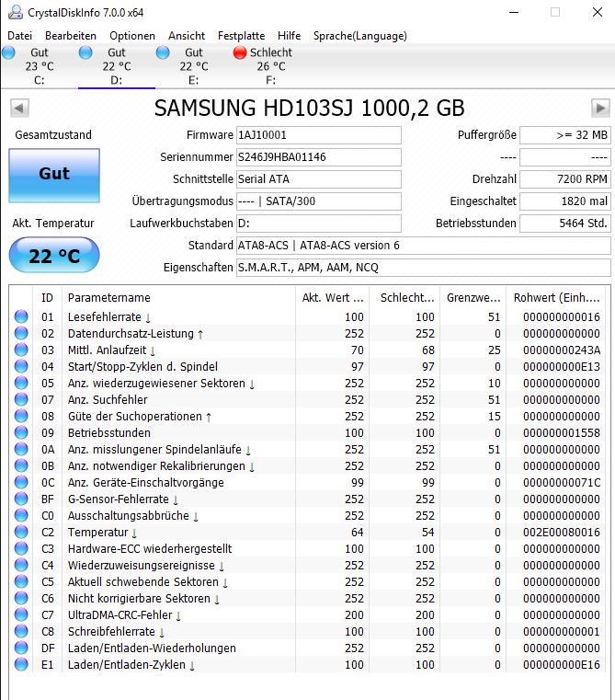Open the Optionen menu
The height and width of the screenshot is (700, 615).
pos(132,36)
